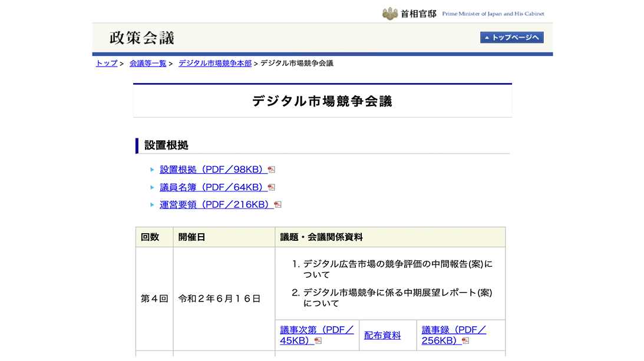Go to トップ in the breadcrumb
Image resolution: width=644 pixels, height=361 pixels.
click(x=107, y=63)
